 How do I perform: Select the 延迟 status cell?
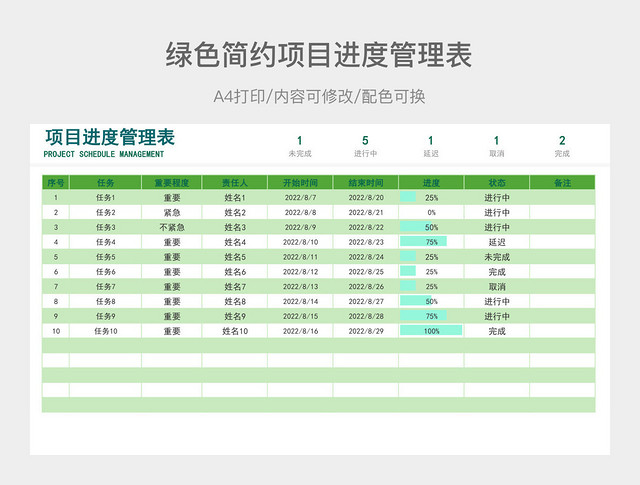click(497, 242)
